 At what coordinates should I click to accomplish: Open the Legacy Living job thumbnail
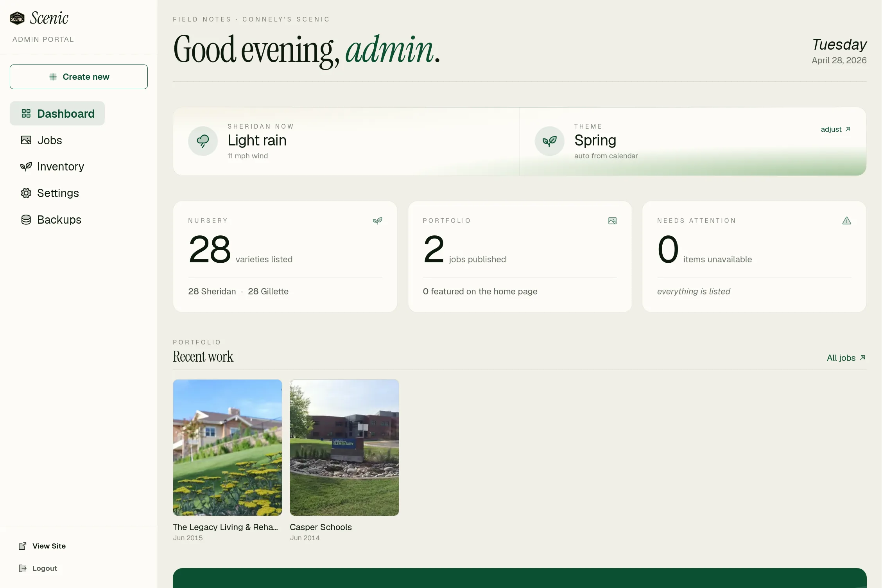tap(228, 447)
